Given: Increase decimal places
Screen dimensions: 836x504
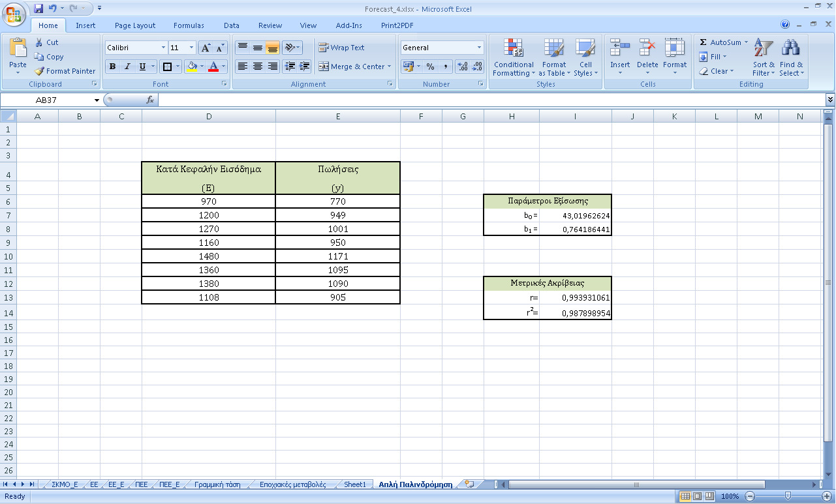Looking at the screenshot, I should (x=463, y=67).
